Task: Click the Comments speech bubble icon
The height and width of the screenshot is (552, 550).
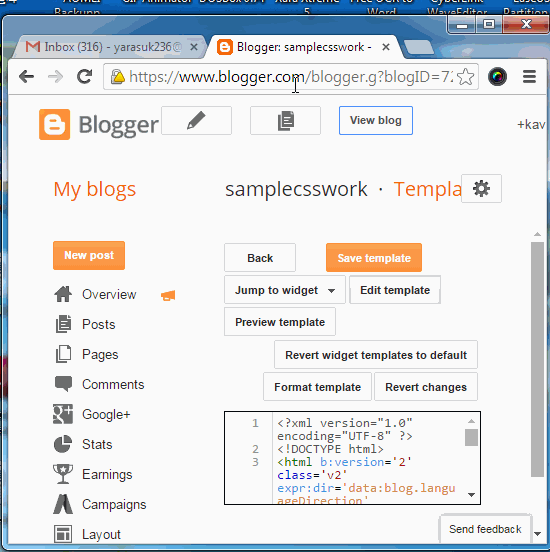Action: point(63,384)
